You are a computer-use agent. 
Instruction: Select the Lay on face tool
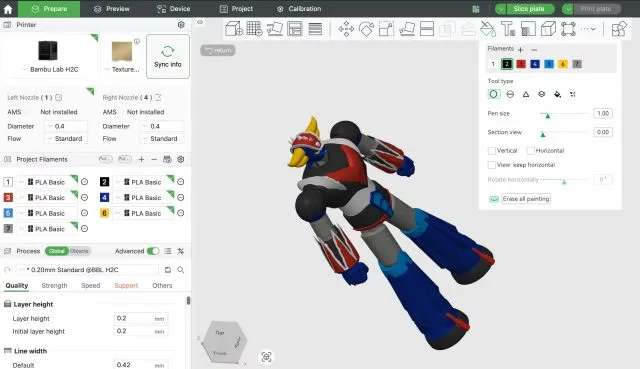tap(407, 29)
